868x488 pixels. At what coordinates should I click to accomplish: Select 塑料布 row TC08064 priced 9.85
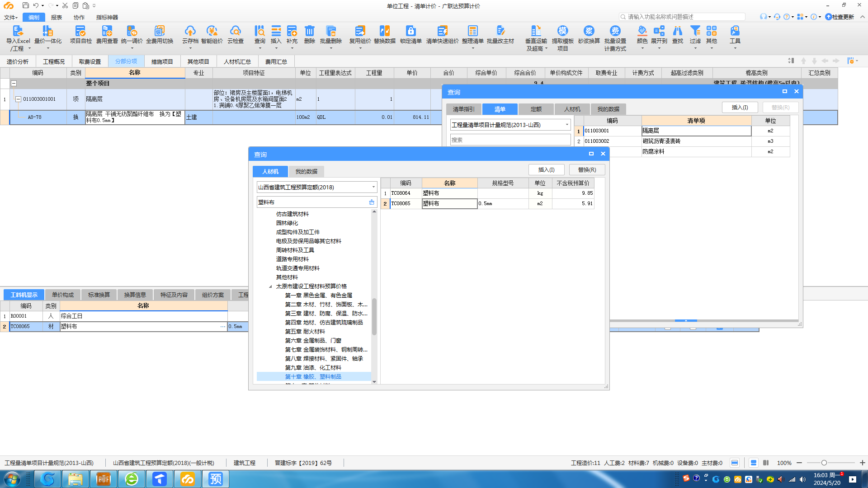tap(487, 193)
